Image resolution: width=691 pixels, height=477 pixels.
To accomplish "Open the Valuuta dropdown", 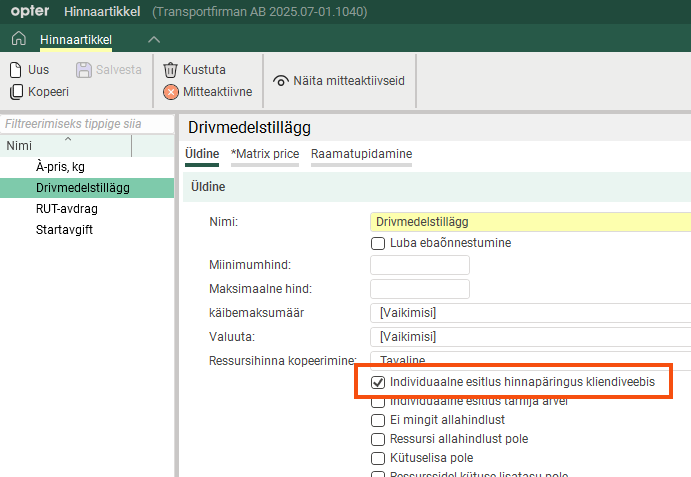I will (x=530, y=337).
